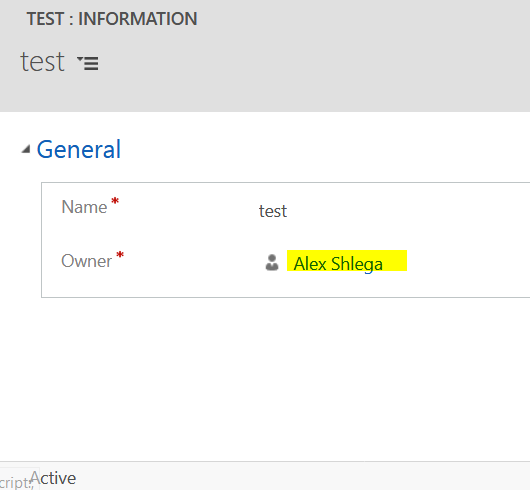This screenshot has width=530, height=490.
Task: Click the red required asterisk next to Name
Action: pos(115,201)
